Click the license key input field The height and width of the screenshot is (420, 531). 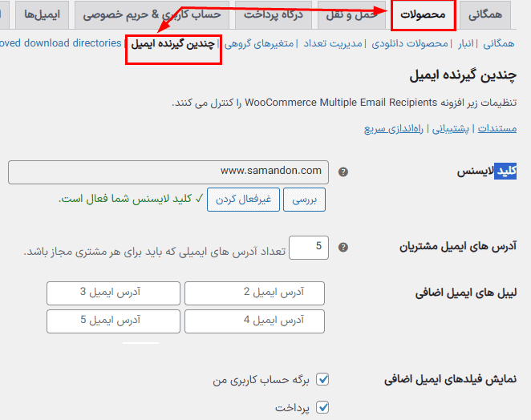(168, 172)
